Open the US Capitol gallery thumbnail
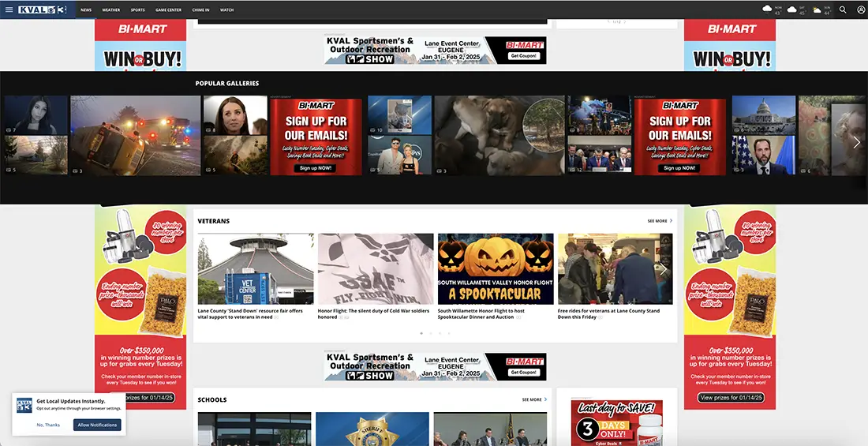The image size is (868, 446). coord(764,115)
